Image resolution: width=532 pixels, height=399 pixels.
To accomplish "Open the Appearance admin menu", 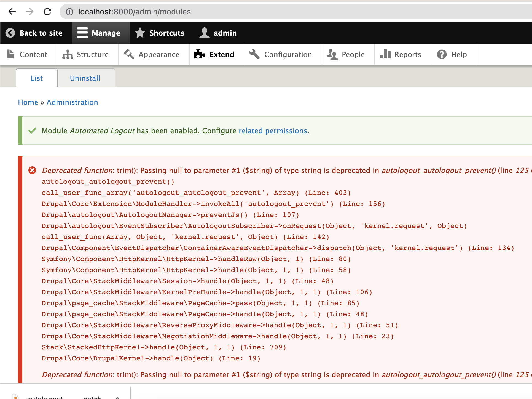I will (154, 55).
